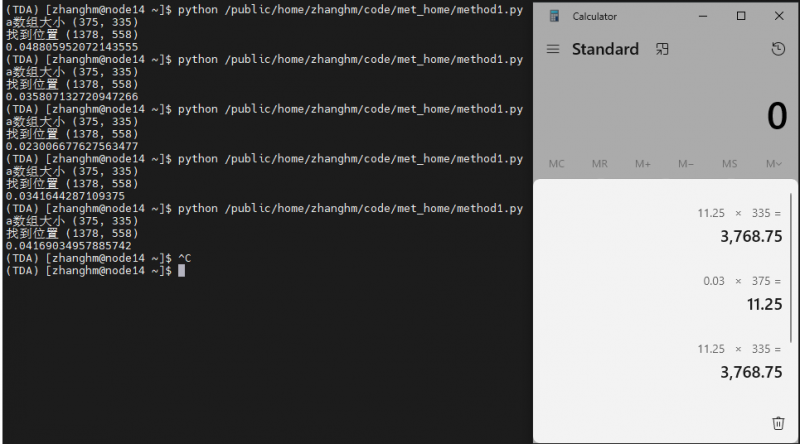Clear all history with trash icon
Viewport: 800px width, 444px height.
pyautogui.click(x=778, y=423)
